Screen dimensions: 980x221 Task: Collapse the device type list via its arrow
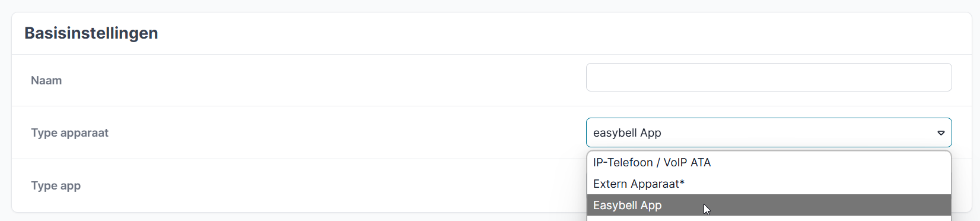point(941,133)
